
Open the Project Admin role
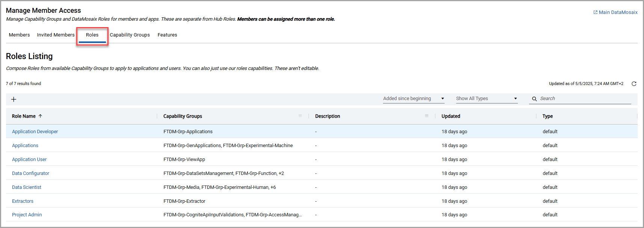pyautogui.click(x=27, y=215)
